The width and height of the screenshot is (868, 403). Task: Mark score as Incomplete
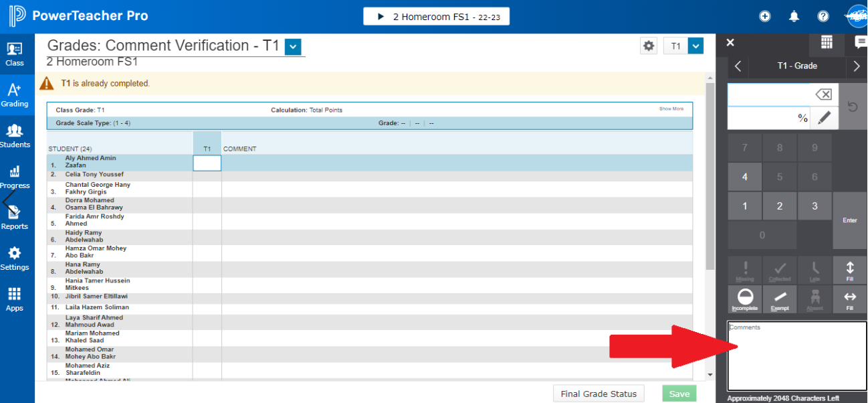pyautogui.click(x=745, y=299)
